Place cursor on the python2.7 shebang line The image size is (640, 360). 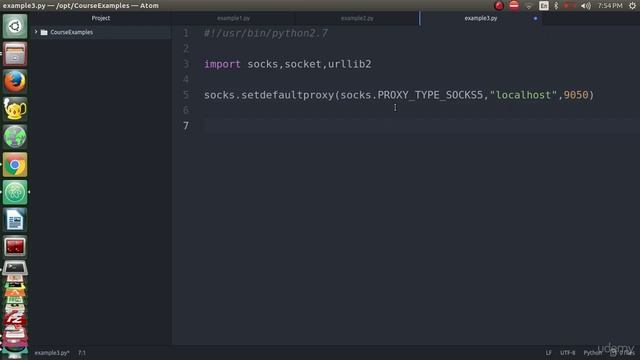(x=266, y=33)
